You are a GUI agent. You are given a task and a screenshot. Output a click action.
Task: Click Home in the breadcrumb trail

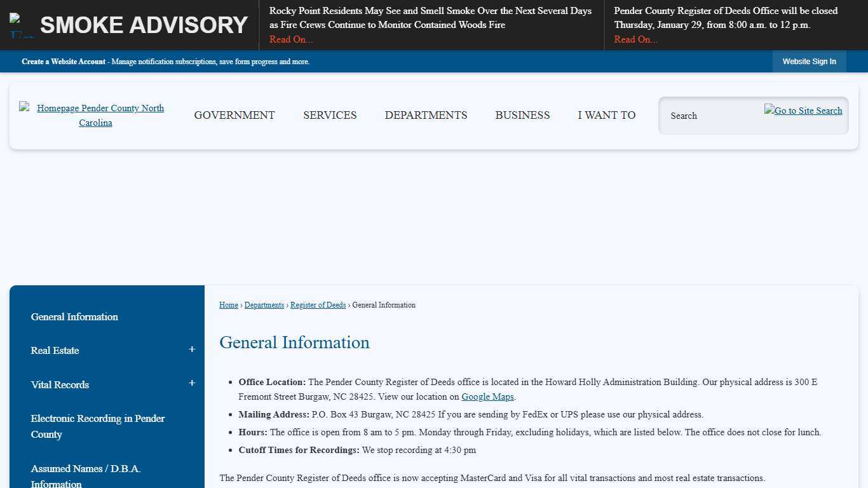[x=228, y=305]
